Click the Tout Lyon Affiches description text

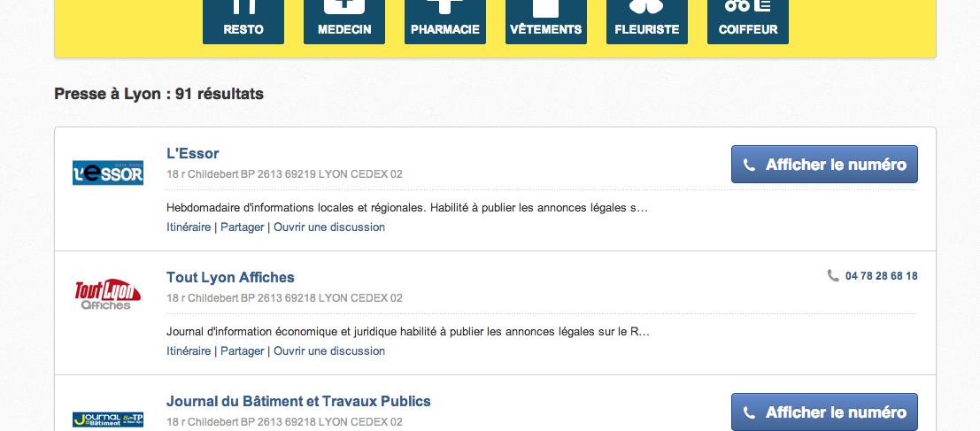(408, 331)
